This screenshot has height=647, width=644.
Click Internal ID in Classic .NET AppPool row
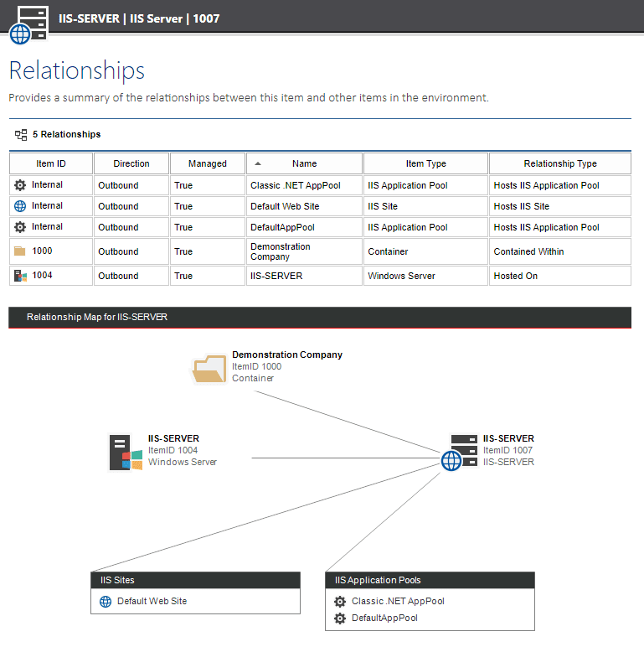click(x=47, y=184)
